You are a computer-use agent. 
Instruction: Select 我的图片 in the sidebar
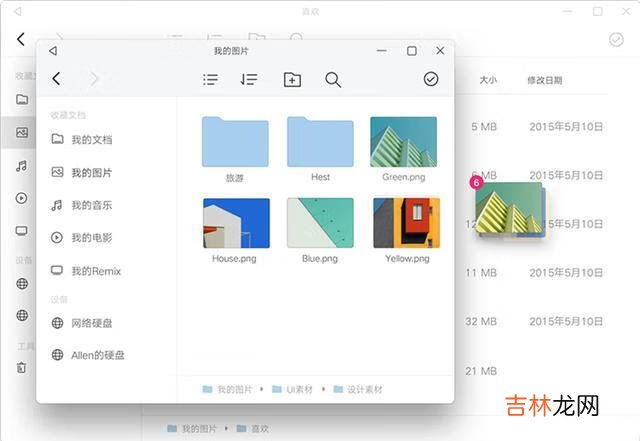[90, 172]
